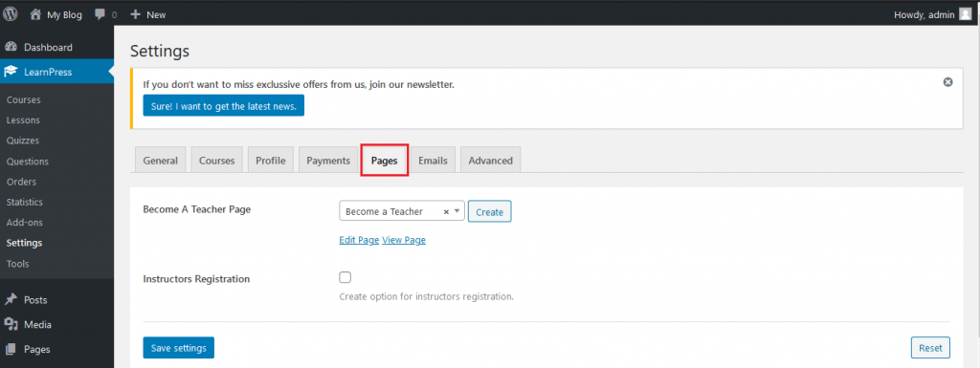The width and height of the screenshot is (980, 368).
Task: Click the Reset button
Action: [930, 348]
